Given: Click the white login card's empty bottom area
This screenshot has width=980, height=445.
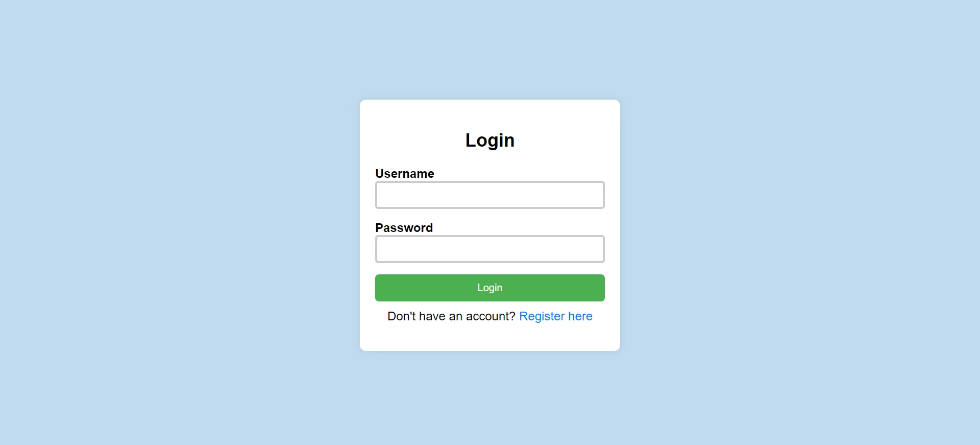Looking at the screenshot, I should pos(490,338).
